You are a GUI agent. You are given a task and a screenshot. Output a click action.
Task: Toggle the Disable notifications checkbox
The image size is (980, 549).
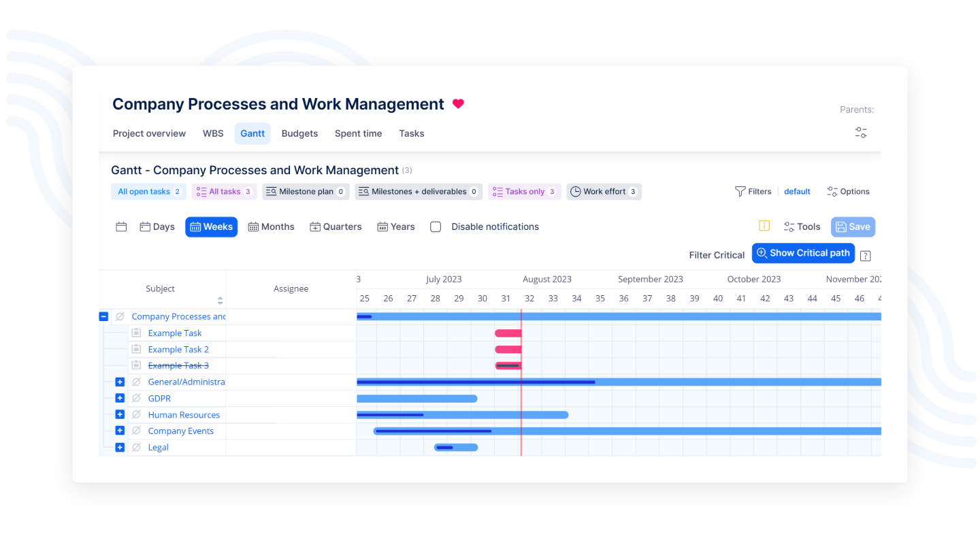click(436, 227)
